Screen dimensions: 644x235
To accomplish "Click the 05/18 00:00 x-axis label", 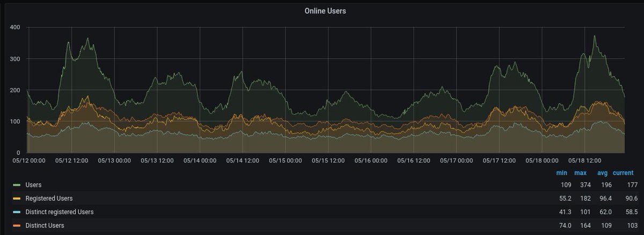I will [x=542, y=160].
